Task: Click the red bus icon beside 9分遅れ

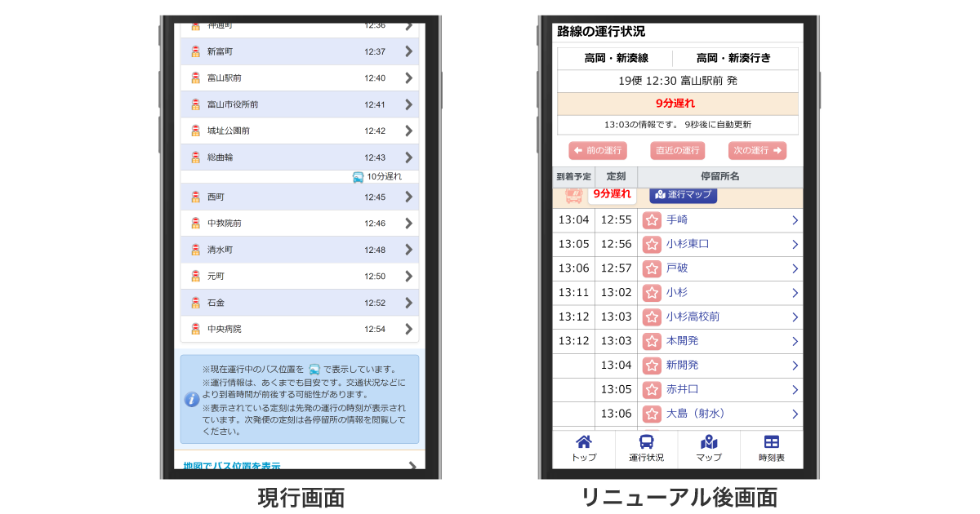Action: 573,196
